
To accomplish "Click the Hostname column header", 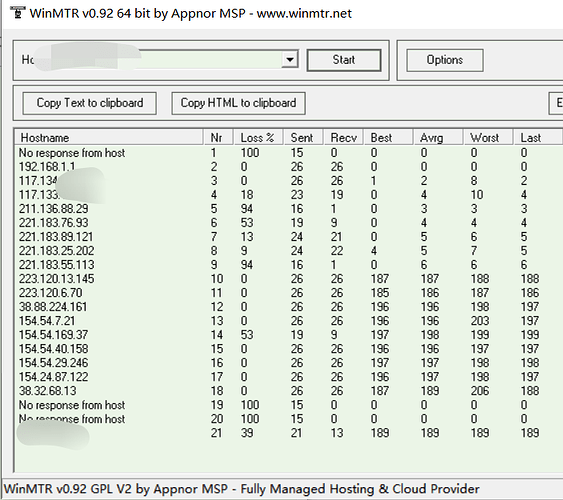I will point(109,137).
